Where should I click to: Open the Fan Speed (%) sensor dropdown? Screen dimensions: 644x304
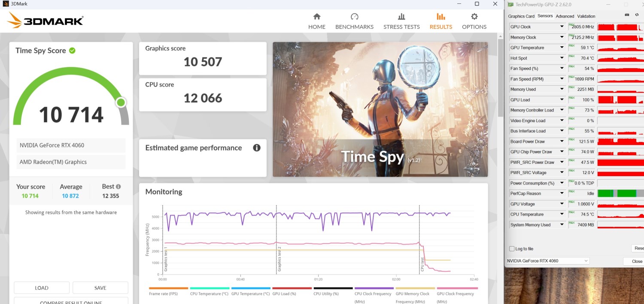tap(562, 68)
